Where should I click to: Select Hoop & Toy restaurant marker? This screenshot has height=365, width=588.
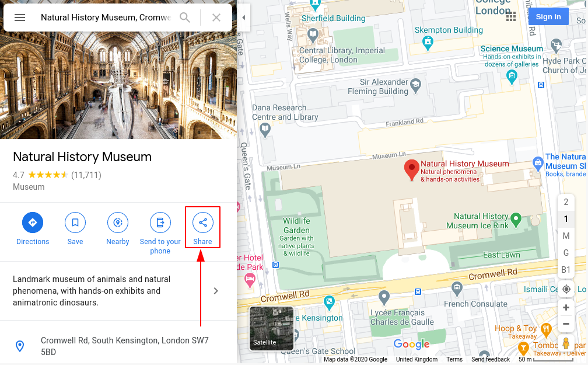(x=546, y=330)
